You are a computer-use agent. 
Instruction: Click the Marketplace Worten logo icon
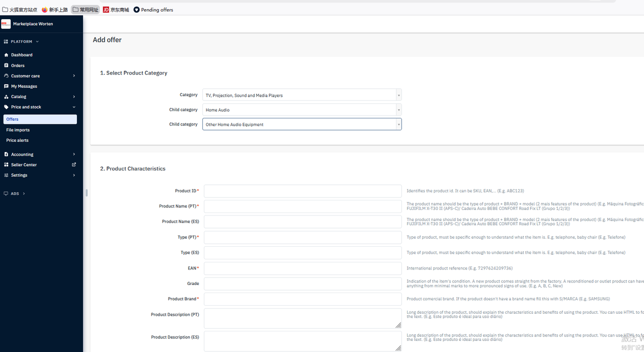tap(6, 24)
